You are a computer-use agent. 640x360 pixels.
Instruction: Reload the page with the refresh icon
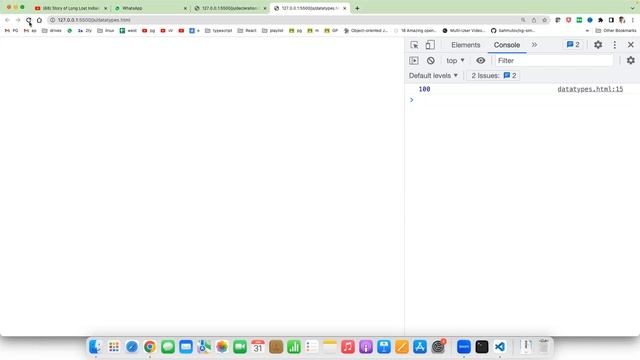point(29,20)
